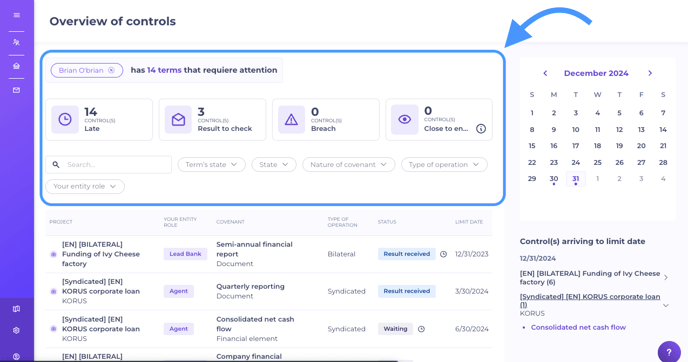Screen dimensions: 688x362
Task: Click project icon beside Quarterly reporting row
Action: 54,291
